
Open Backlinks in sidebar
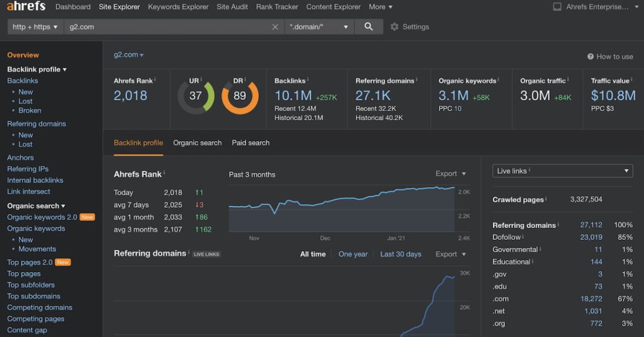(22, 81)
